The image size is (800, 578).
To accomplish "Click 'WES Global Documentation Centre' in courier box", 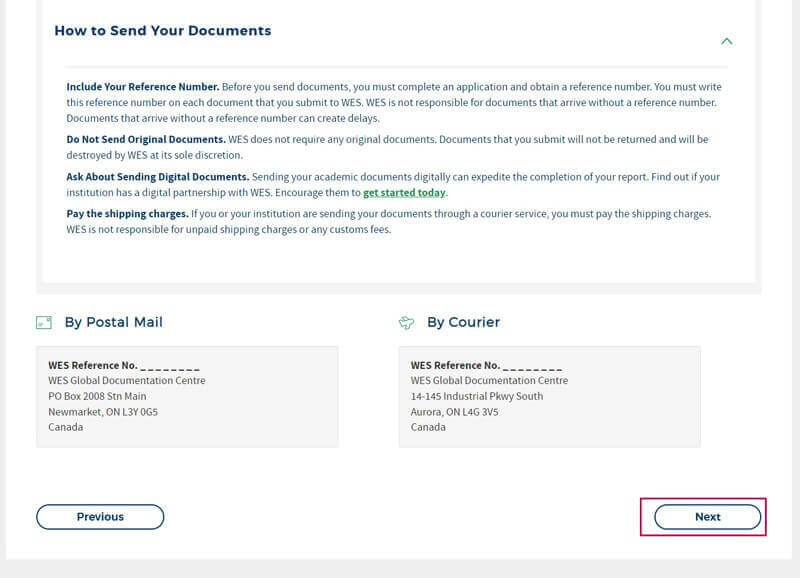I will 489,381.
